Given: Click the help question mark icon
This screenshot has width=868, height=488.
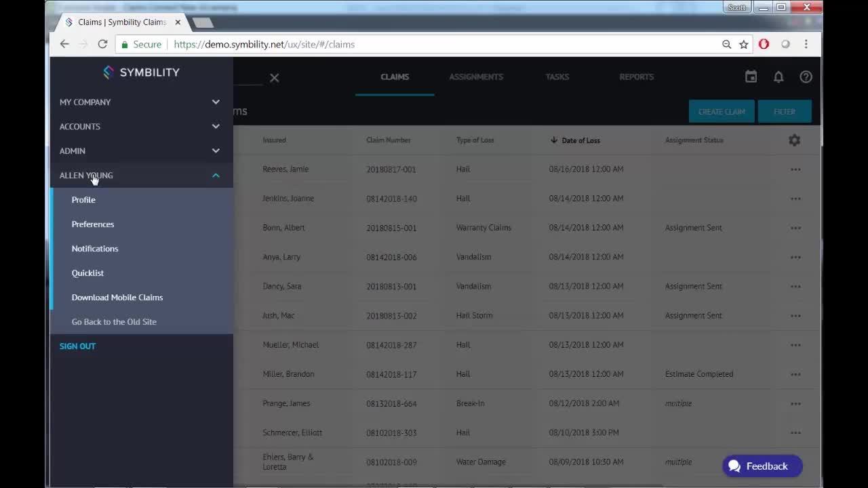Looking at the screenshot, I should (806, 77).
